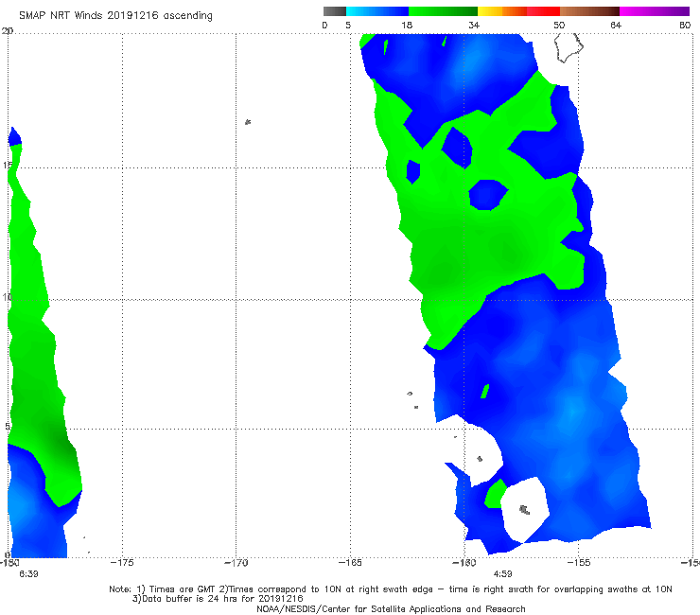
Task: Click the color bar label '5'
Action: pyautogui.click(x=348, y=26)
